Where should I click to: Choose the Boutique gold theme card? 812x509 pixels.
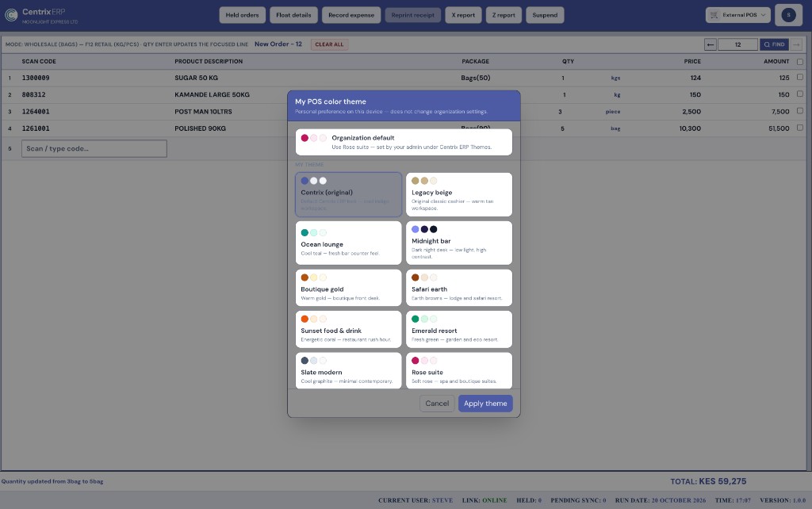[349, 287]
